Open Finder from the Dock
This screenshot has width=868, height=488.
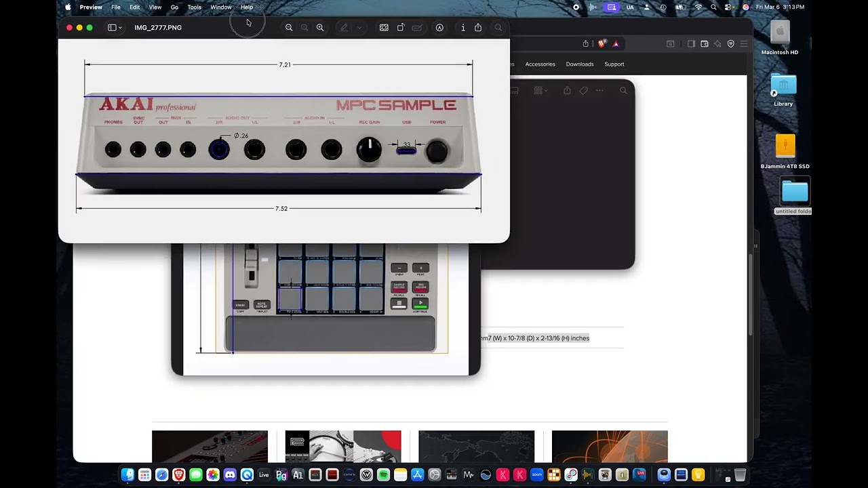[x=127, y=475]
